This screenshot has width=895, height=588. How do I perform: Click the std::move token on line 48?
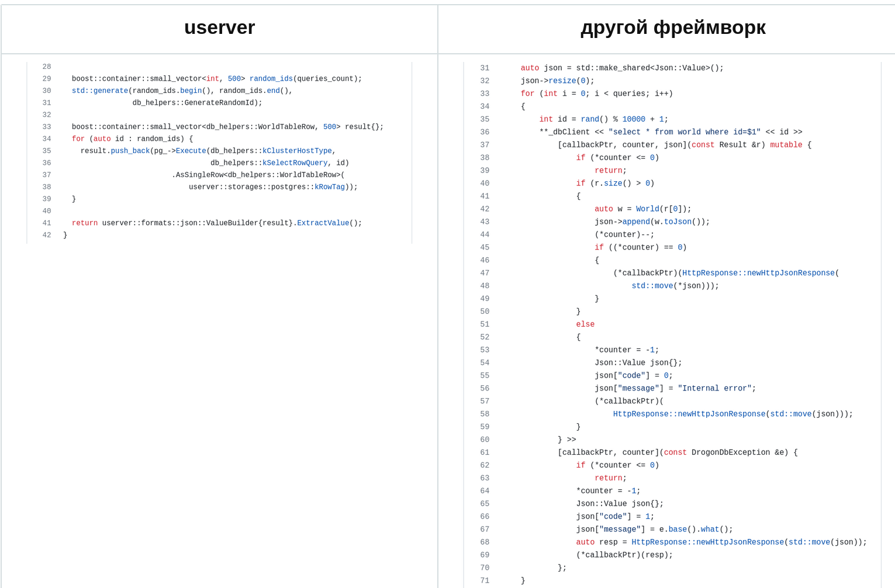652,286
